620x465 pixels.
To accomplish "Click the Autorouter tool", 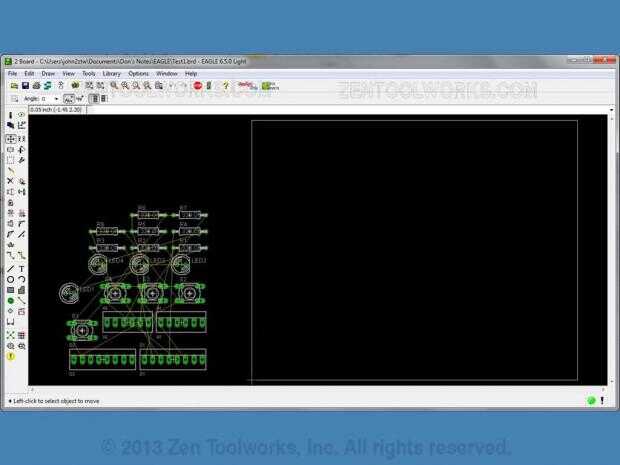I will click(21, 335).
